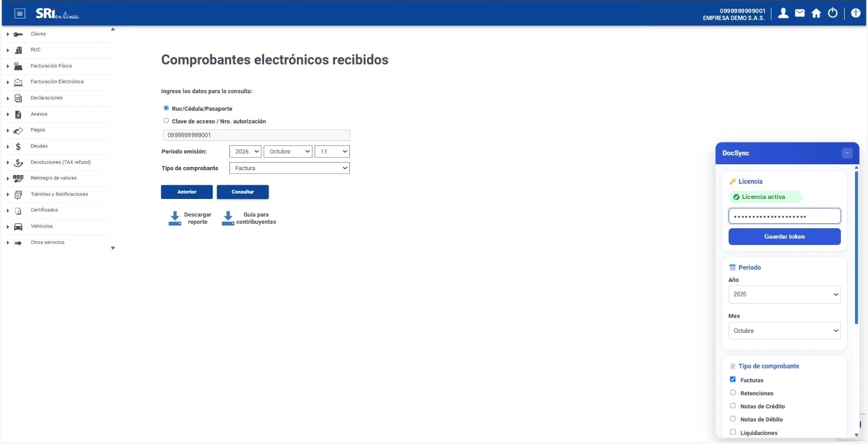
Task: Expand the Claves menu arrow
Action: coord(8,34)
